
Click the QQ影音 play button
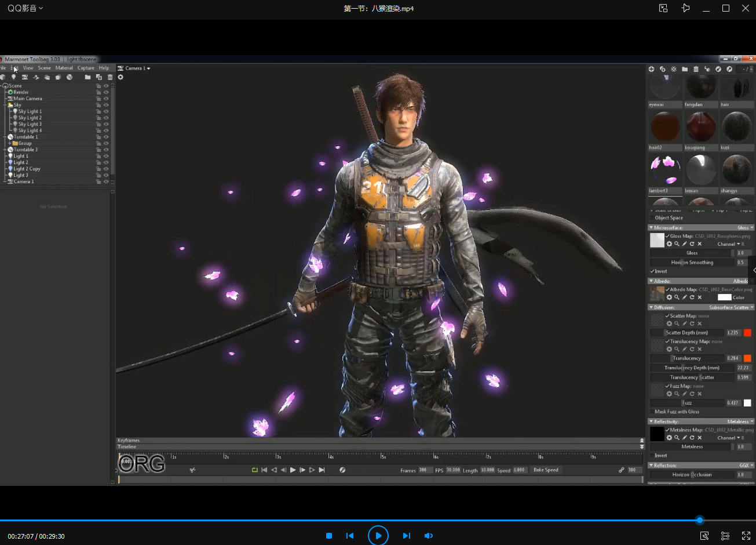pos(378,535)
